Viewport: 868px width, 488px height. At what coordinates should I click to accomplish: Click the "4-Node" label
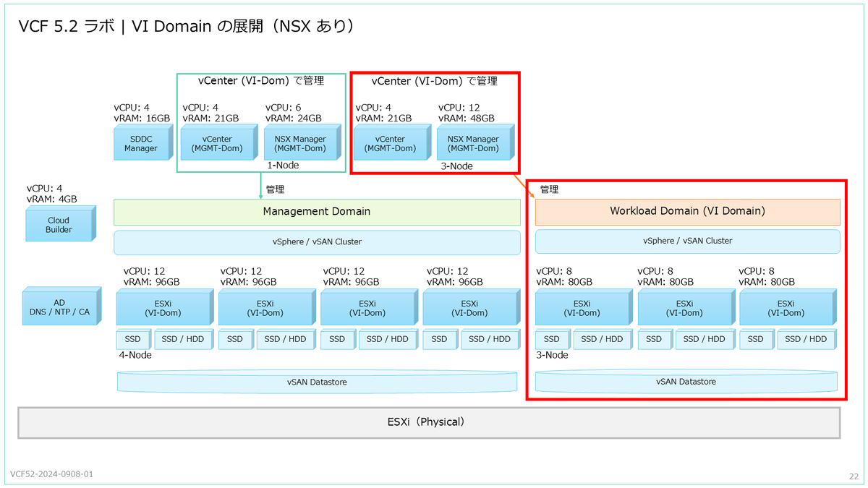[x=135, y=355]
